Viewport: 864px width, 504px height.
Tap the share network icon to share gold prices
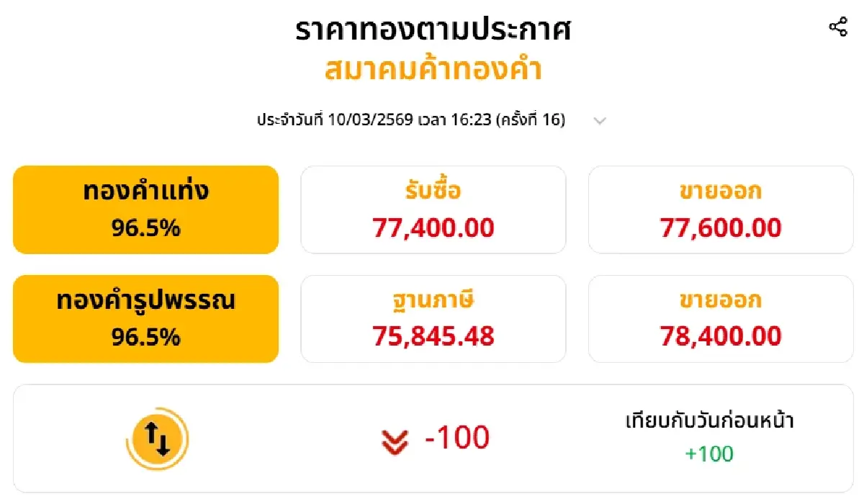(839, 26)
